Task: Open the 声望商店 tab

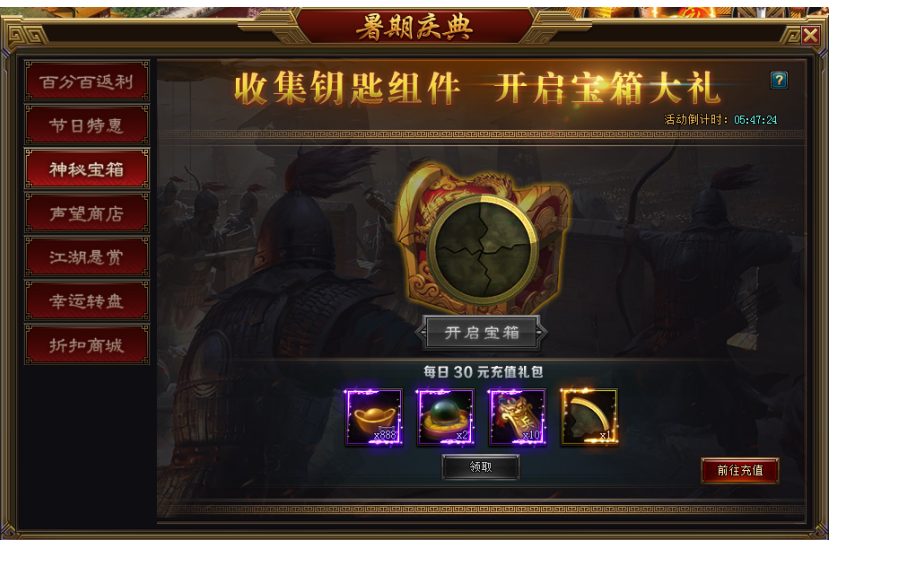Action: click(x=87, y=213)
